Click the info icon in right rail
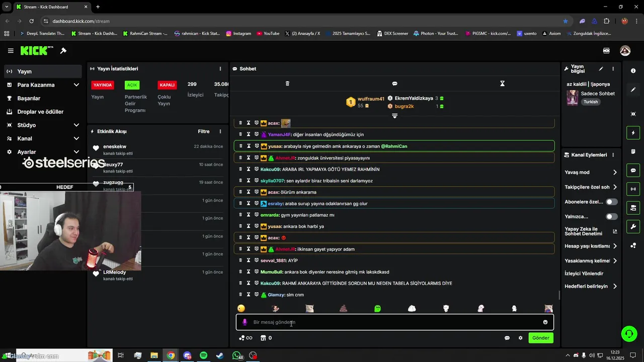 633,71
